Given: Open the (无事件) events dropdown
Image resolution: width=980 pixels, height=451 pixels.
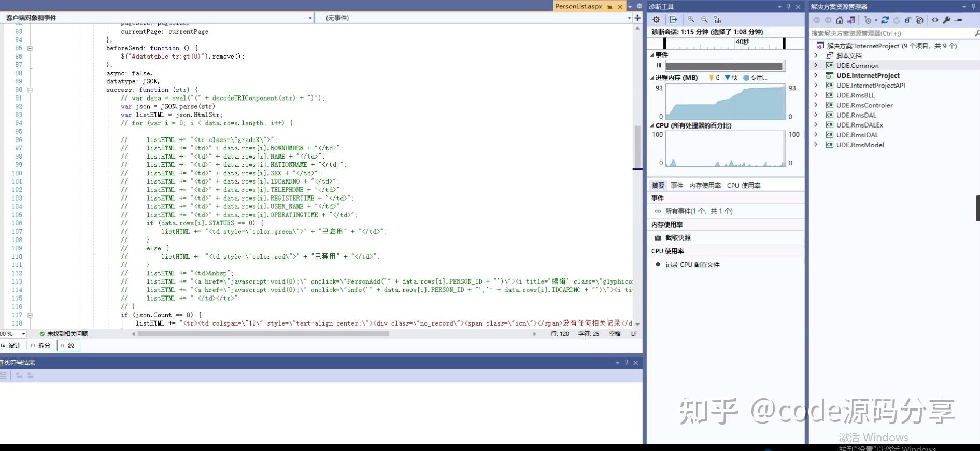Looking at the screenshot, I should point(629,18).
